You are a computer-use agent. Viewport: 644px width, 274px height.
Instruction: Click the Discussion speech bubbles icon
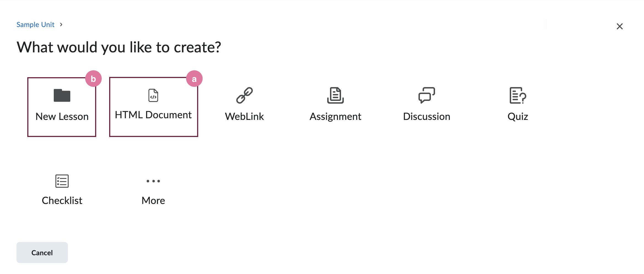(426, 95)
